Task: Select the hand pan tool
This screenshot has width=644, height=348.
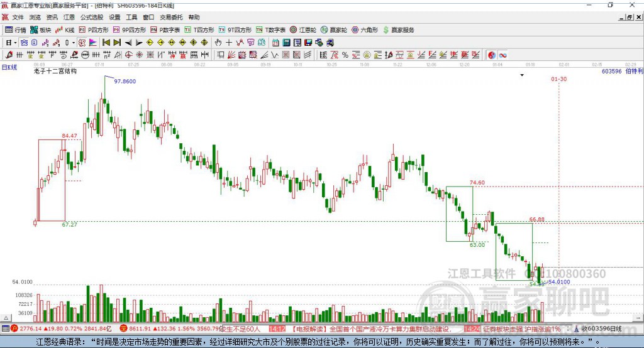Action: coord(218,43)
